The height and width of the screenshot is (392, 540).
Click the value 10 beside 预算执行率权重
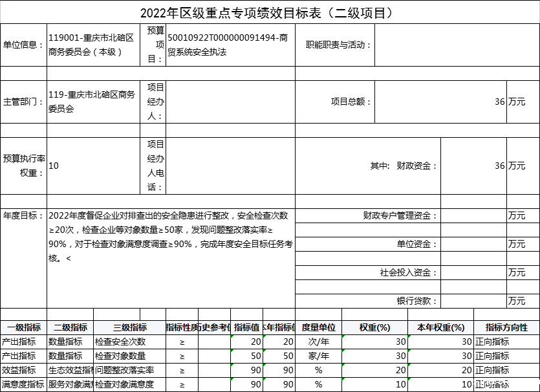coord(54,166)
